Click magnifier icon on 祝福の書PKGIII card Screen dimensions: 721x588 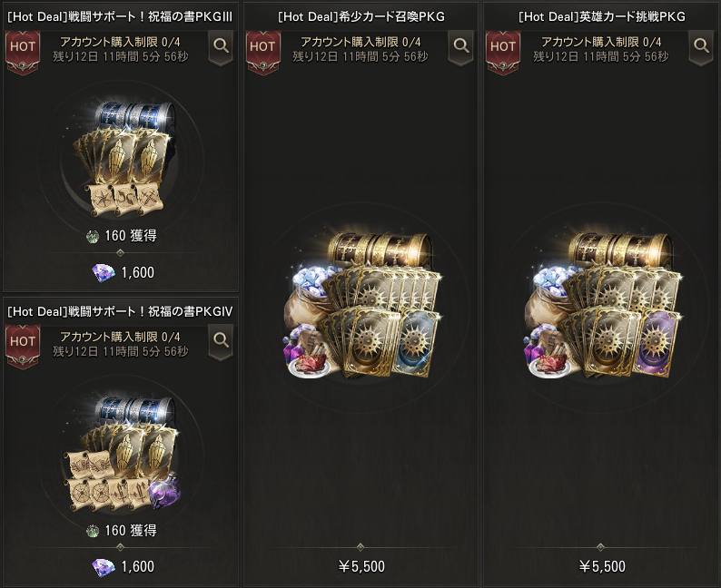point(222,47)
